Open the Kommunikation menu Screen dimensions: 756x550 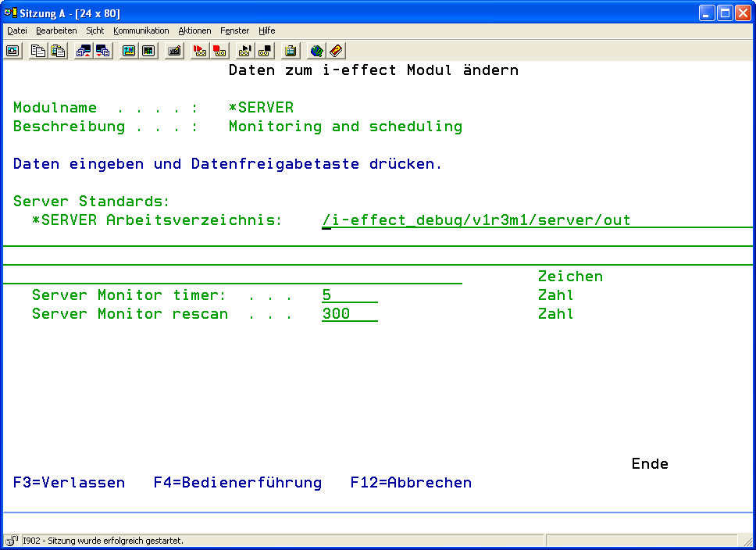[x=141, y=30]
